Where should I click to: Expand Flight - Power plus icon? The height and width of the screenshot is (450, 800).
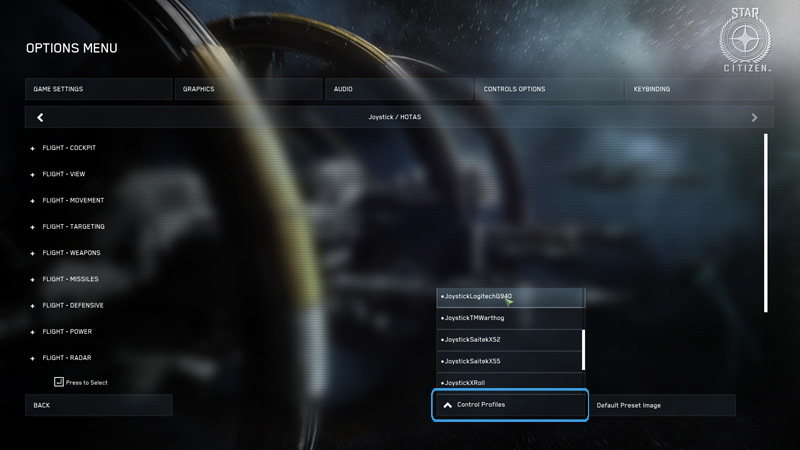(33, 332)
